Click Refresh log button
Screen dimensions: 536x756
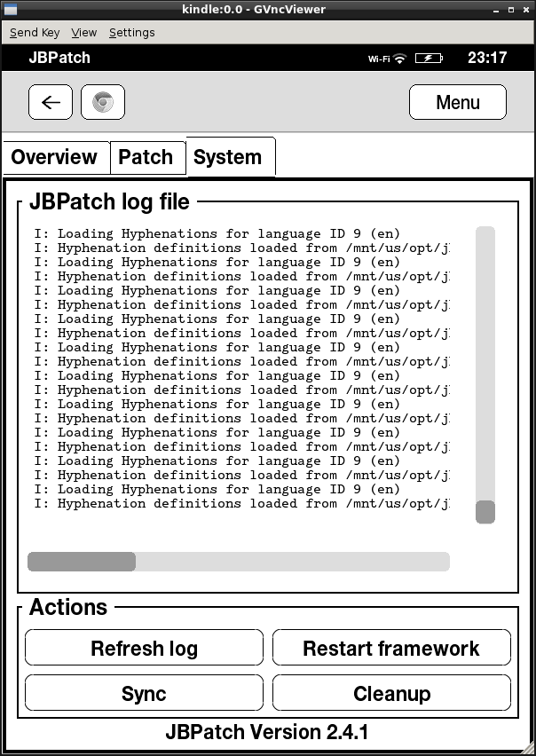point(144,648)
